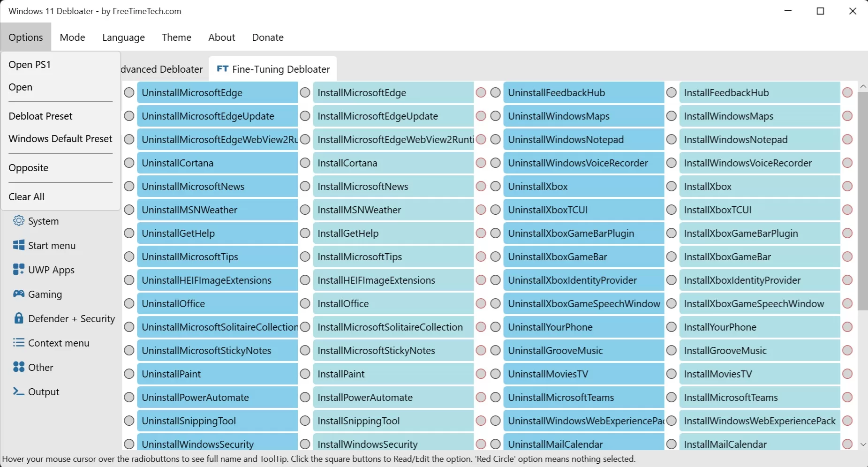
Task: Click the scroll down arrow of list
Action: point(863,444)
